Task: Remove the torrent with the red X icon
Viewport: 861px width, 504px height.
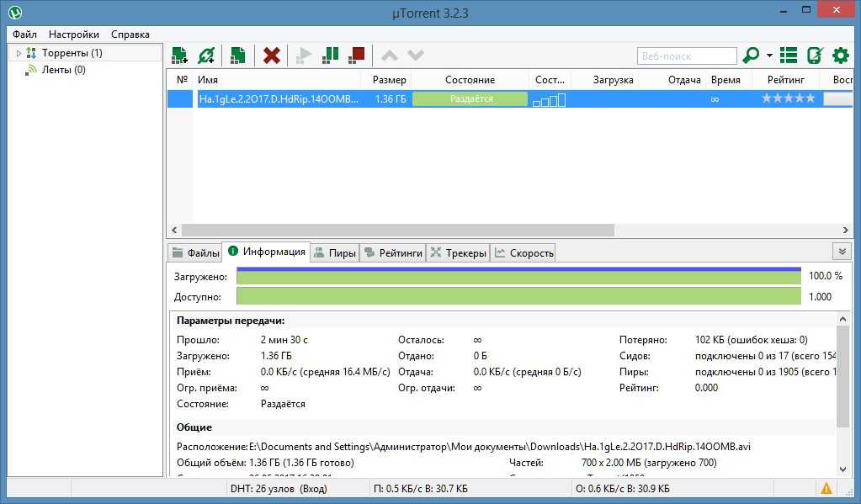Action: pos(271,56)
